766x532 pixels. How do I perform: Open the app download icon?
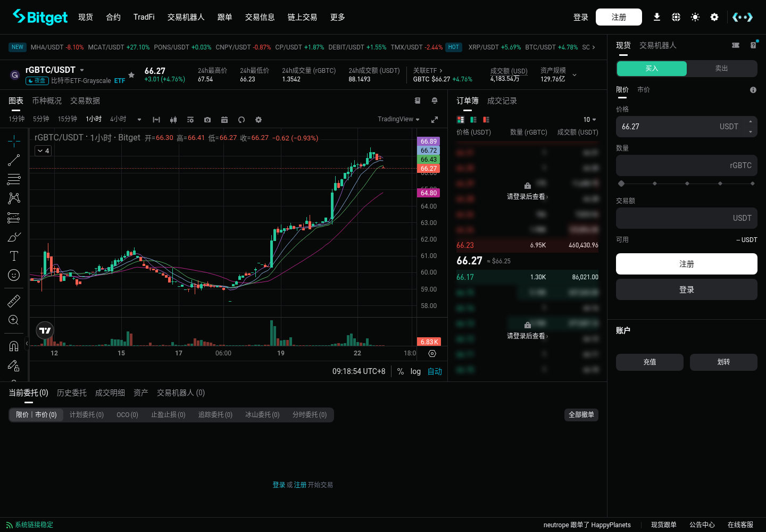(x=657, y=17)
